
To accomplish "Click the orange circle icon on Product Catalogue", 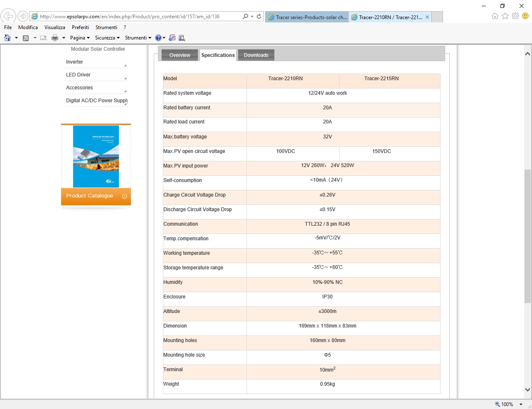I will [x=124, y=196].
